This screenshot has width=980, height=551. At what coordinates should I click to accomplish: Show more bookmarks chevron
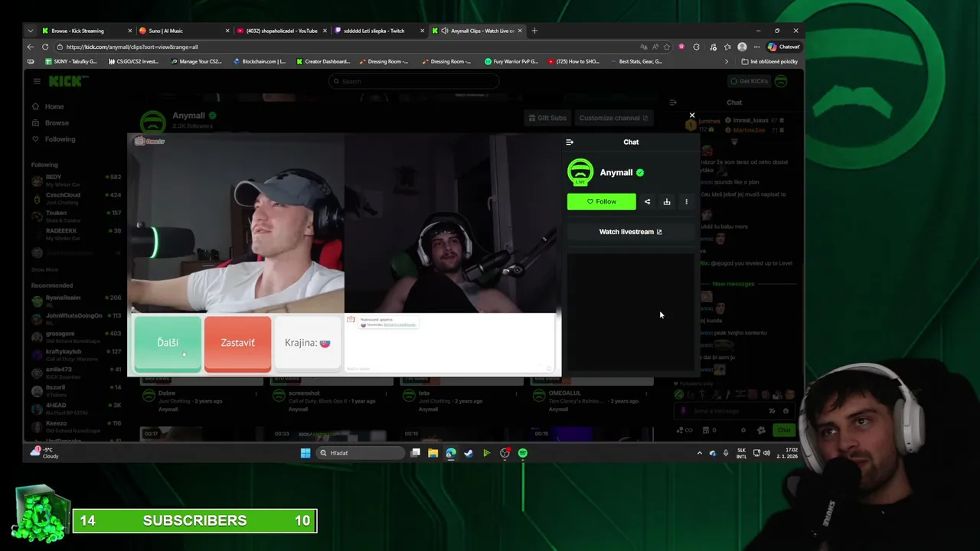pyautogui.click(x=727, y=61)
